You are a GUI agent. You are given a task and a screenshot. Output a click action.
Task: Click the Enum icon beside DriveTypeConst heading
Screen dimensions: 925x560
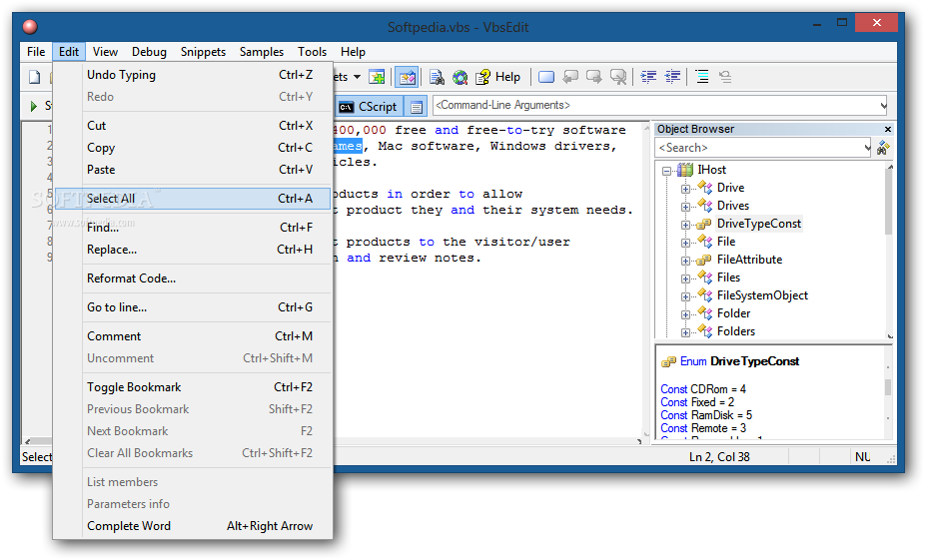coord(668,362)
